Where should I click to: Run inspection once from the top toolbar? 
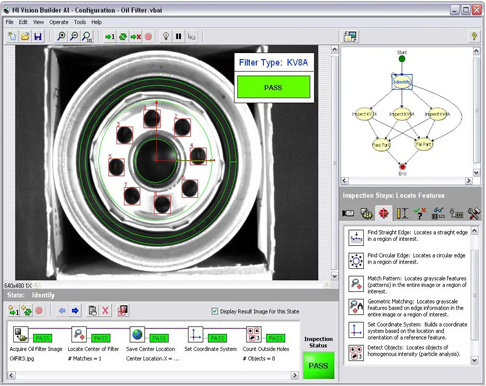(110, 36)
